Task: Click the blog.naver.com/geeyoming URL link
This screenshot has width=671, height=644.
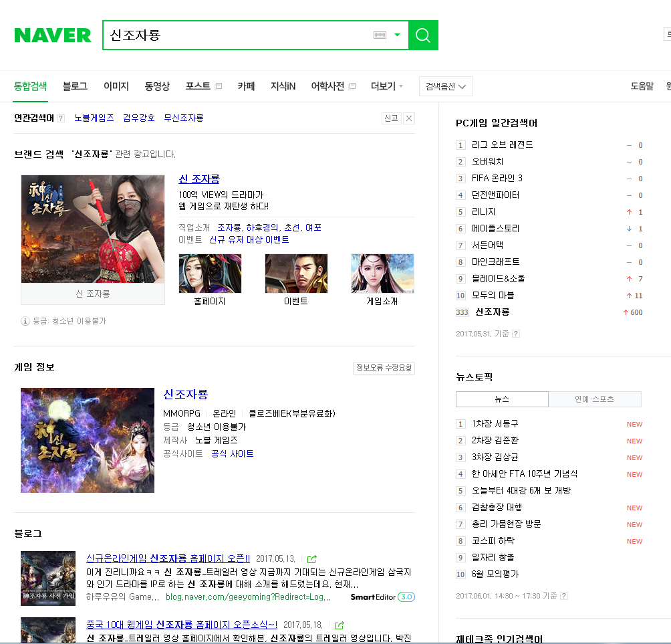Action: tap(248, 597)
